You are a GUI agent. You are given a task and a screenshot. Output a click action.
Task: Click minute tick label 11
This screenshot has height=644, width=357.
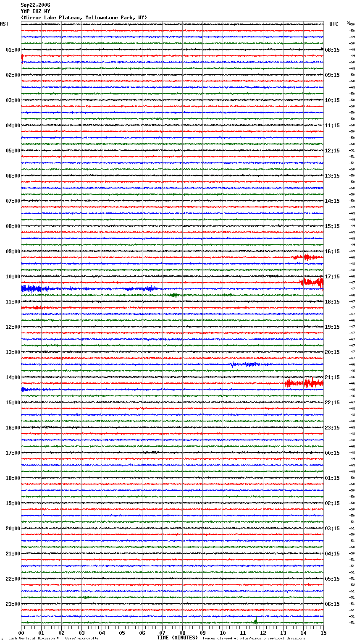[243, 633]
